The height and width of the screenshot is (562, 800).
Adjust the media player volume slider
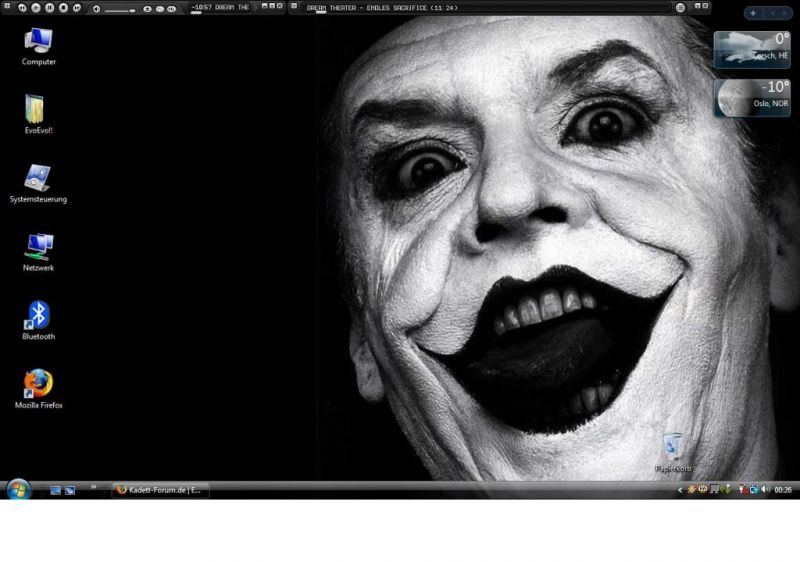pos(120,10)
